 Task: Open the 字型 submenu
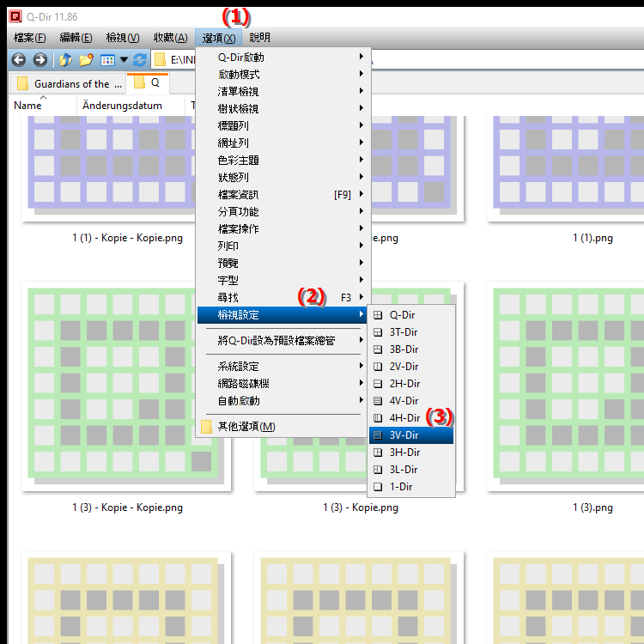[x=283, y=281]
